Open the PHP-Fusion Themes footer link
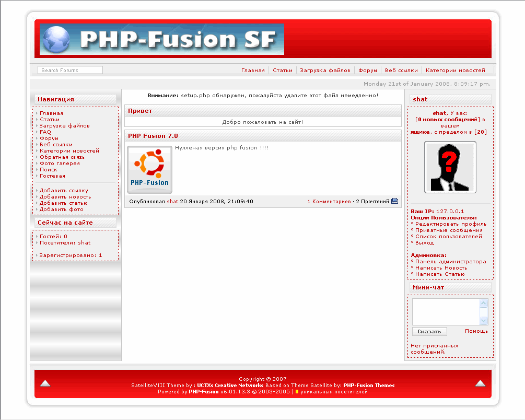The width and height of the screenshot is (525, 420). pos(369,385)
